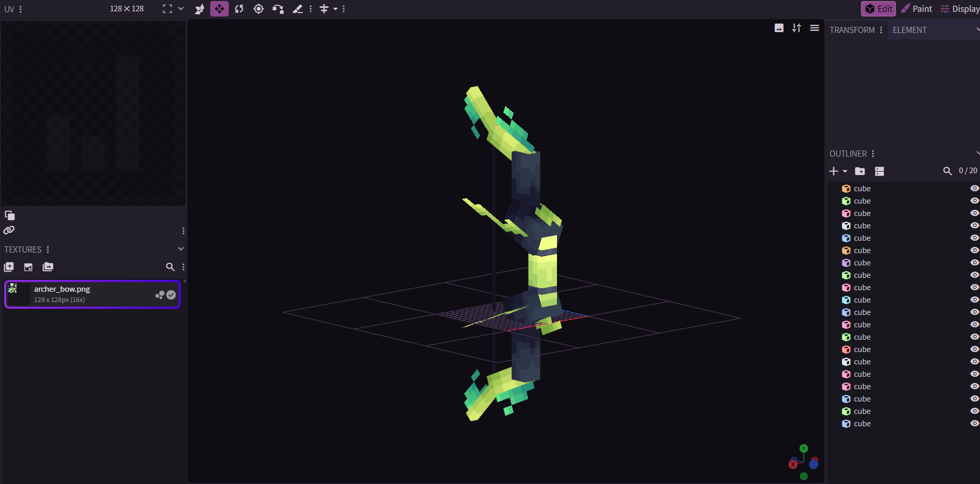Click the Import Texture icon
This screenshot has height=484, width=980.
click(x=9, y=267)
